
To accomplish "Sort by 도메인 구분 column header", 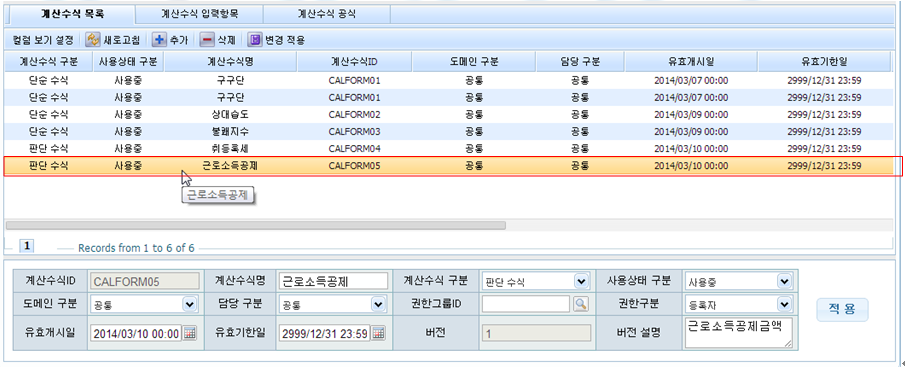I will pos(474,62).
